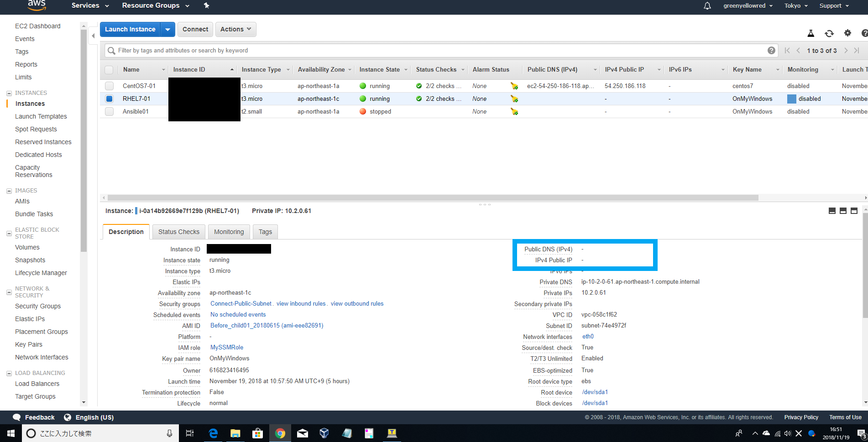Screen dimensions: 868x442
Task: Click the AWS notifications bell icon
Action: click(x=706, y=5)
